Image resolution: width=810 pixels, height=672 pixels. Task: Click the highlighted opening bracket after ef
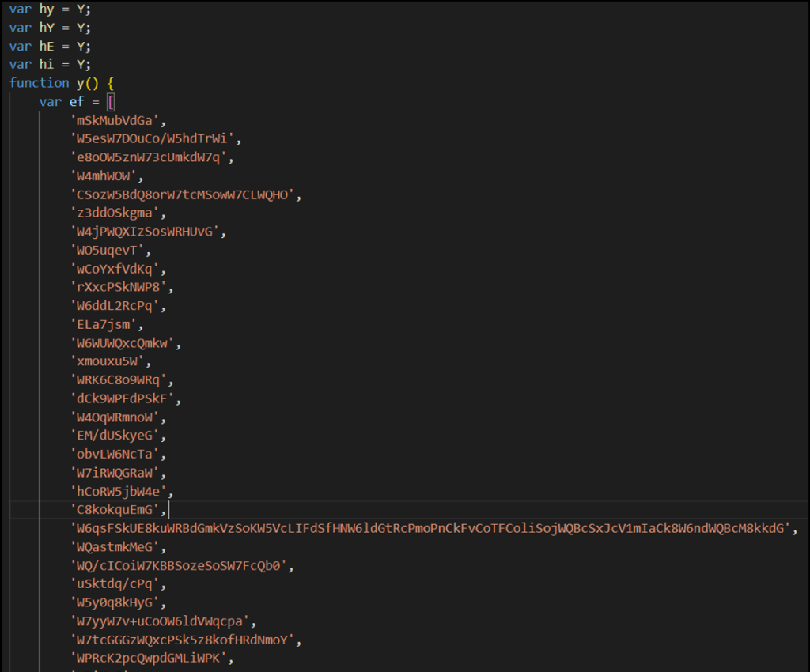pyautogui.click(x=112, y=102)
